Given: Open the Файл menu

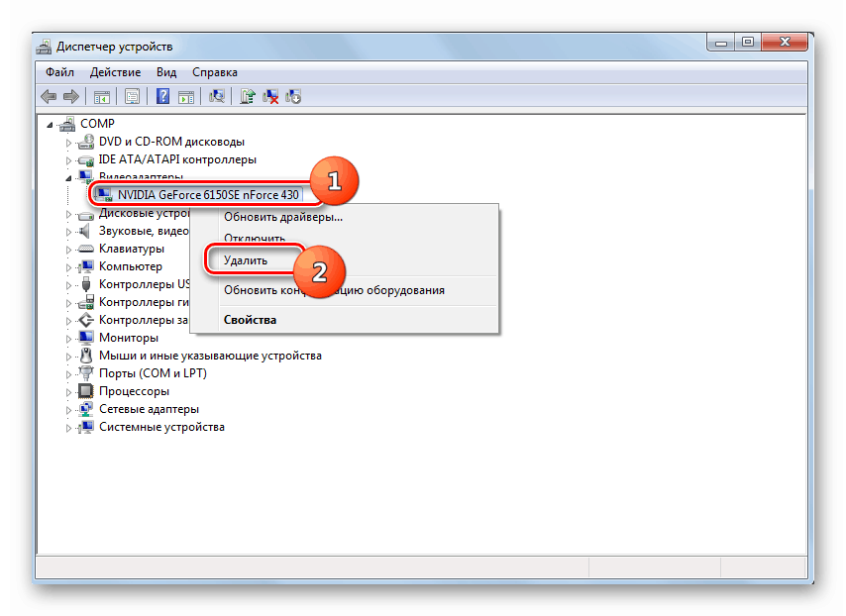Looking at the screenshot, I should [x=59, y=72].
